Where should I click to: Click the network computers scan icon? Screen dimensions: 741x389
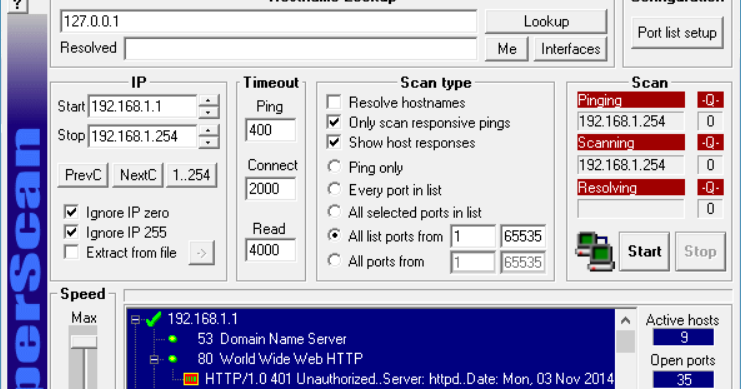coord(595,251)
